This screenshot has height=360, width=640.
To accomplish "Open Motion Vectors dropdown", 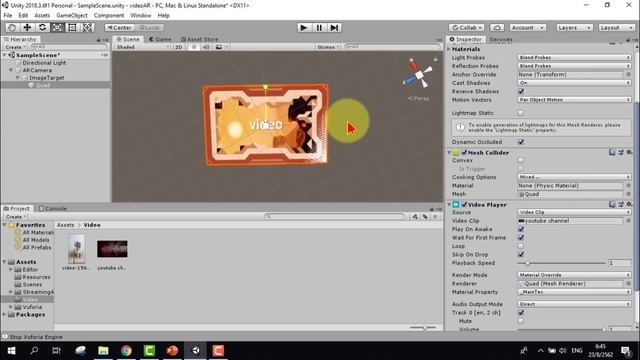I will [574, 100].
